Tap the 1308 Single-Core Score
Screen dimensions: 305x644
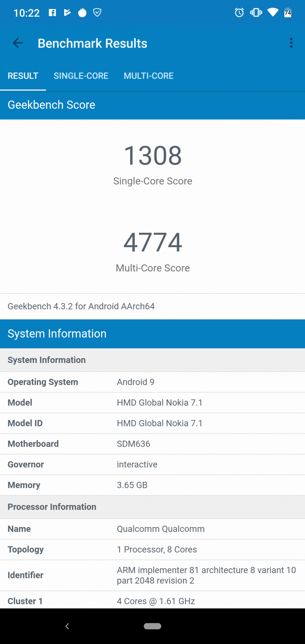[153, 156]
